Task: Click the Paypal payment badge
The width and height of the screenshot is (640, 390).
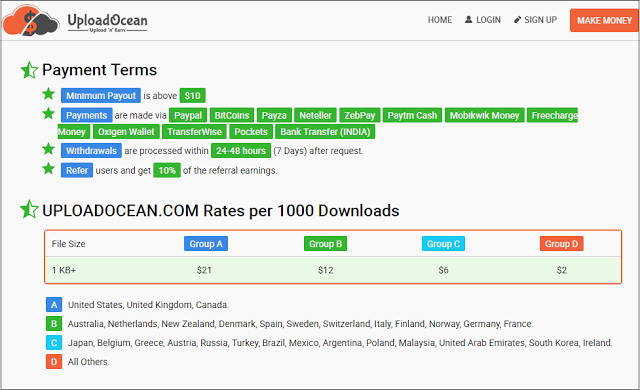Action: click(188, 115)
